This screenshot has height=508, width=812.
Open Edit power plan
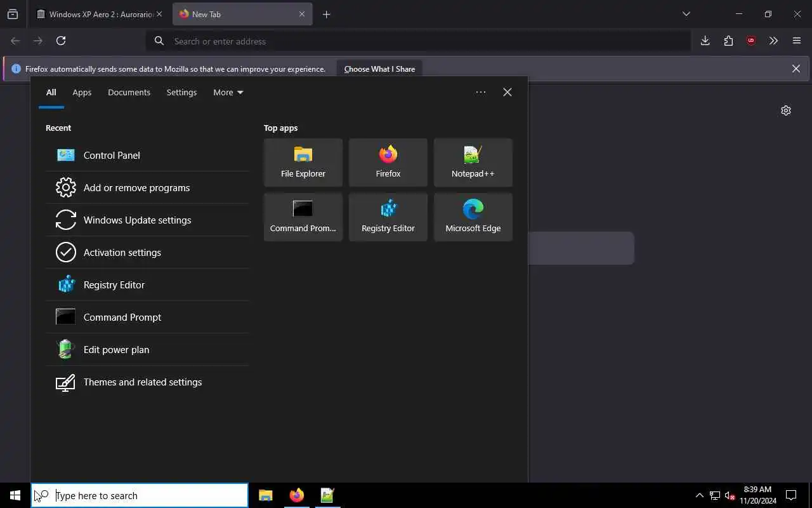(147, 349)
